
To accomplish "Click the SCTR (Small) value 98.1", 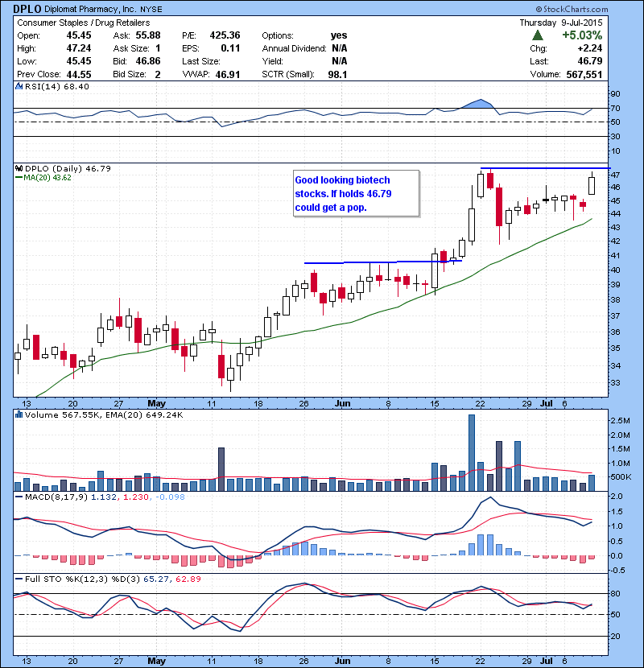I will point(337,75).
